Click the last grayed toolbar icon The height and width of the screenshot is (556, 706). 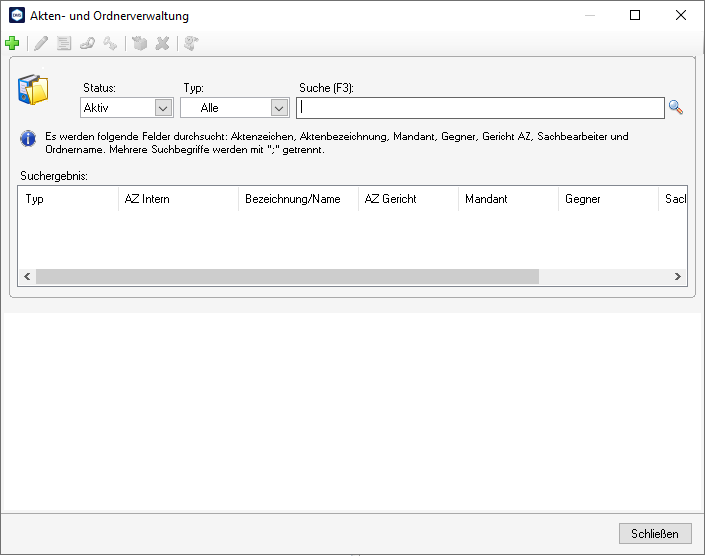(191, 43)
